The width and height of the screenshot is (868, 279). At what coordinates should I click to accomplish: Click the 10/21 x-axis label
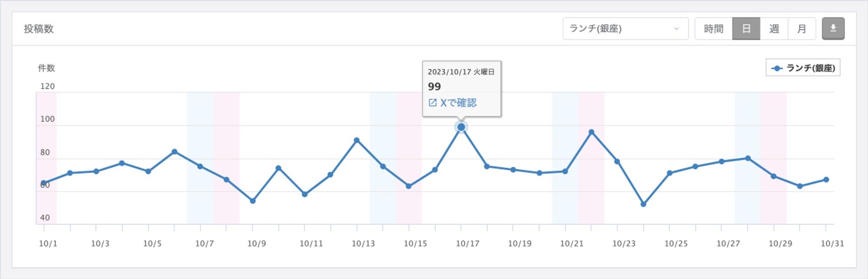pos(572,243)
